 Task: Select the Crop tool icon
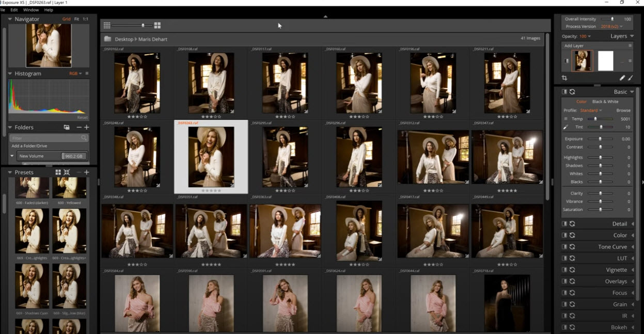point(564,78)
